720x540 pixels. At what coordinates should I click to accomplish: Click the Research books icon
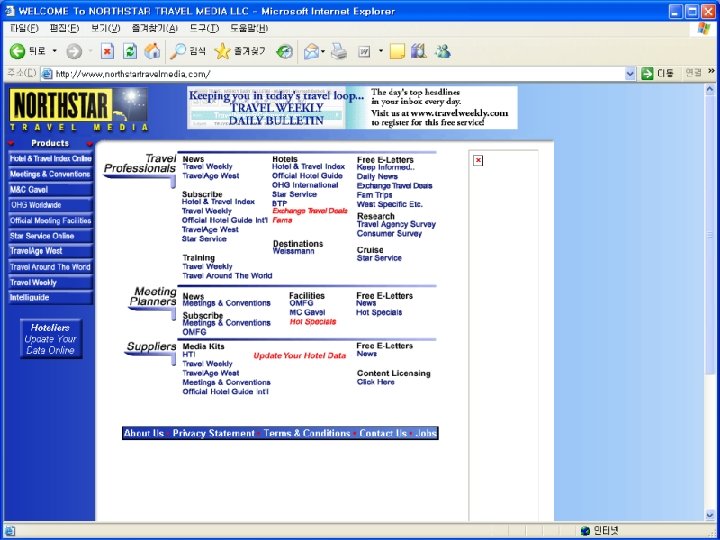(419, 51)
